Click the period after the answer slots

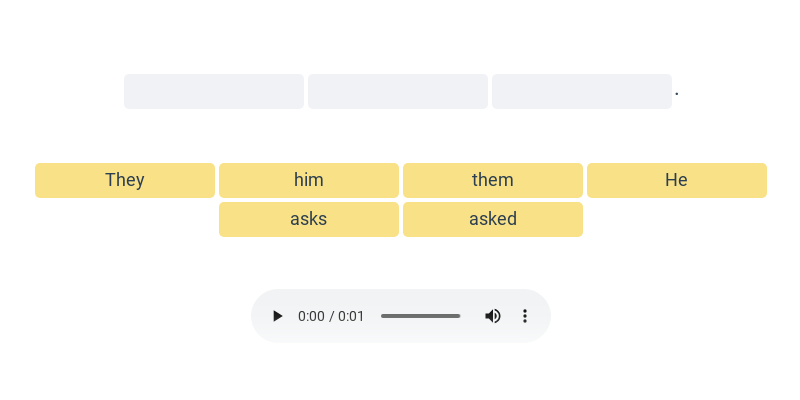[x=677, y=93]
